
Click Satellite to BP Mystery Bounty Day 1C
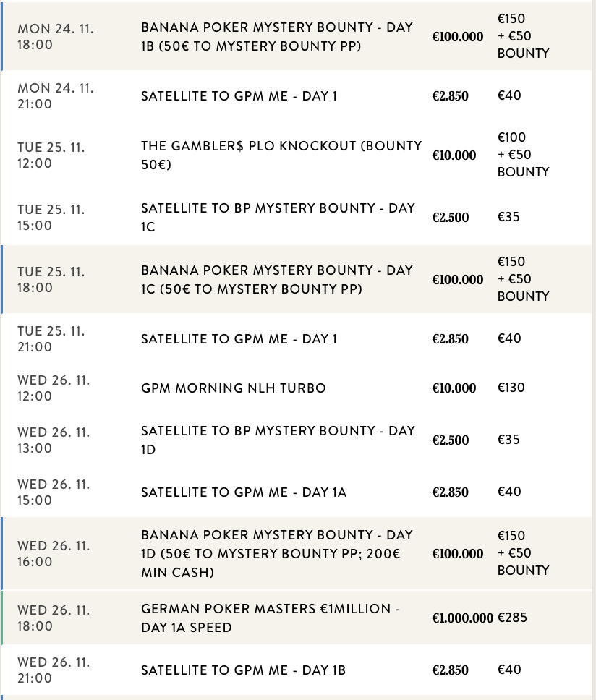[x=278, y=217]
